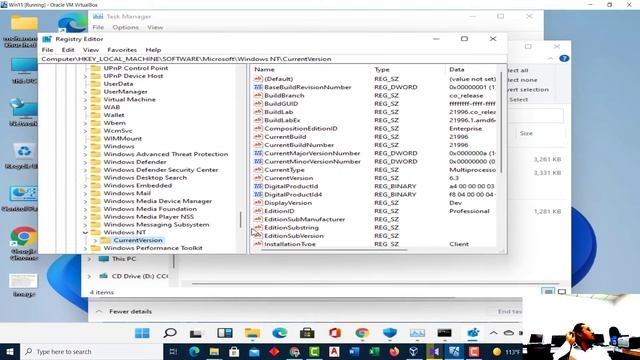Open the blue shield icon on the Windows 11 taskbar
Image resolution: width=640 pixels, height=360 pixels.
390,333
